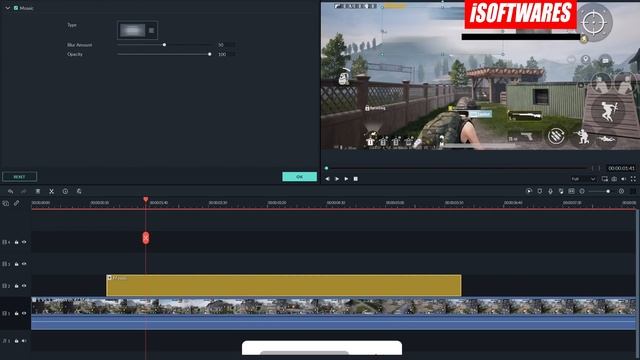
Task: Take a snapshot with camera icon
Action: point(614,179)
